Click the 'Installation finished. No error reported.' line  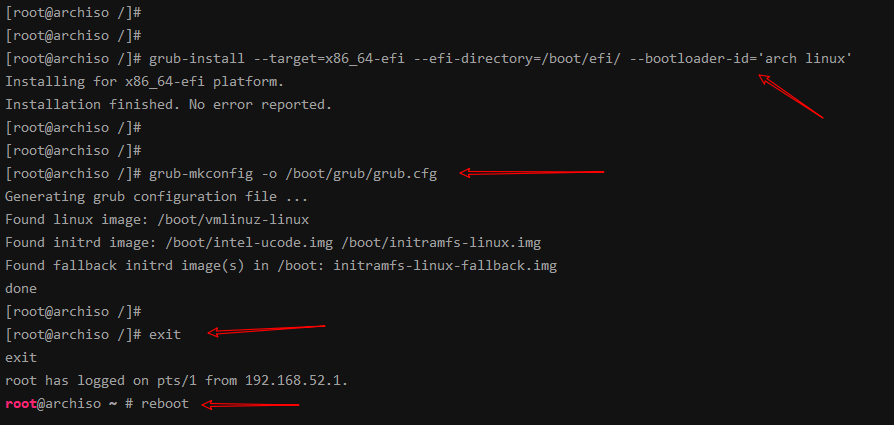[x=168, y=105]
